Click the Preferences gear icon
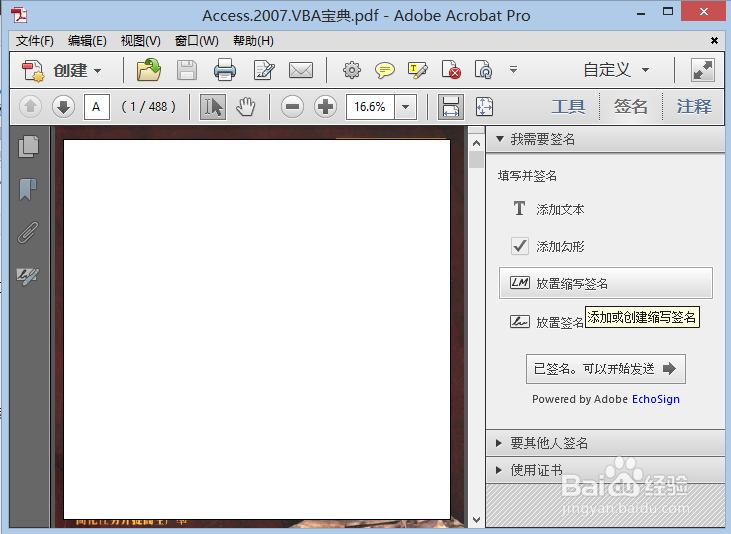Image resolution: width=731 pixels, height=534 pixels. [352, 70]
